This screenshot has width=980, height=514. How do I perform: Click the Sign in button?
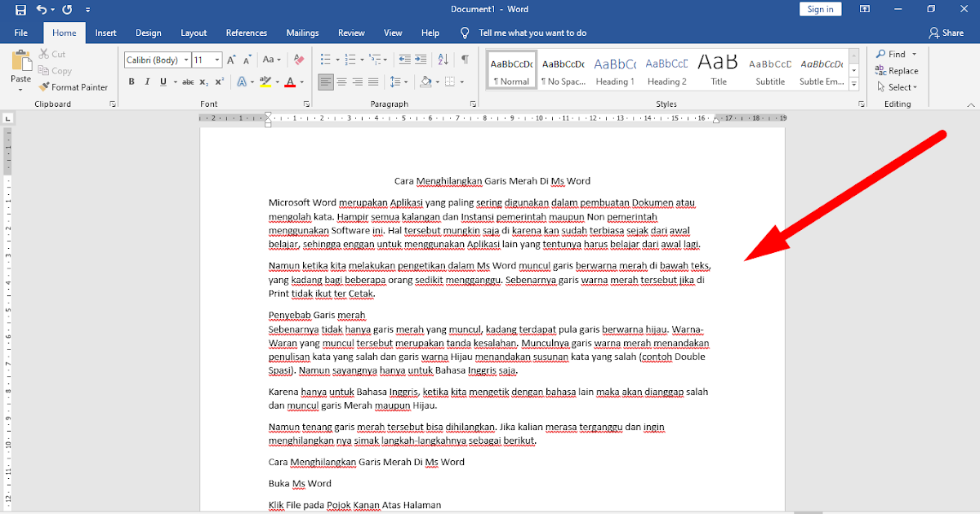pos(820,8)
